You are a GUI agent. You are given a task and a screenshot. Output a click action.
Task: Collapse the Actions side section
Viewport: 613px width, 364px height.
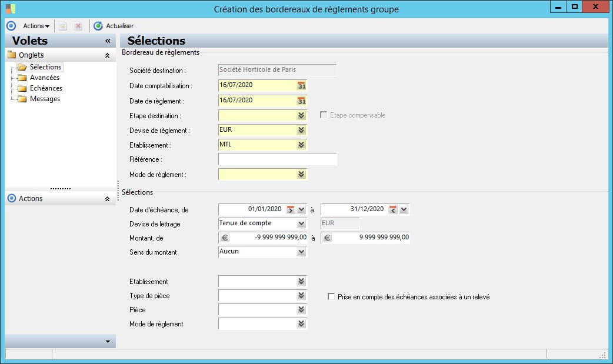(x=107, y=199)
